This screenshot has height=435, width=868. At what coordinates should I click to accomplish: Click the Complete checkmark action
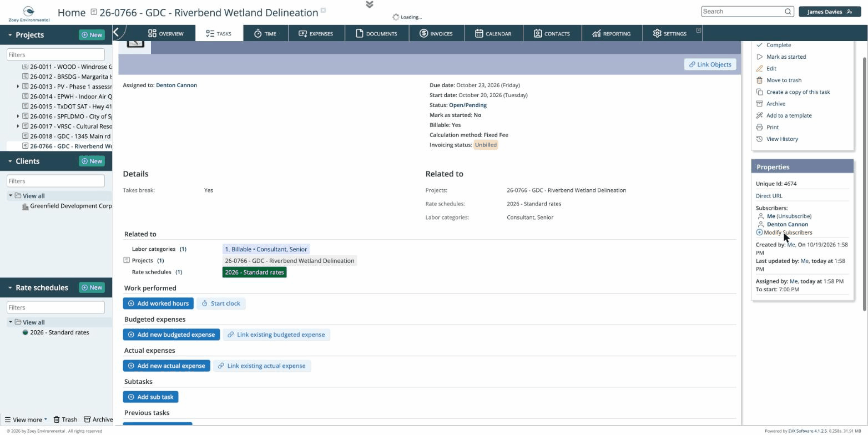coord(773,45)
